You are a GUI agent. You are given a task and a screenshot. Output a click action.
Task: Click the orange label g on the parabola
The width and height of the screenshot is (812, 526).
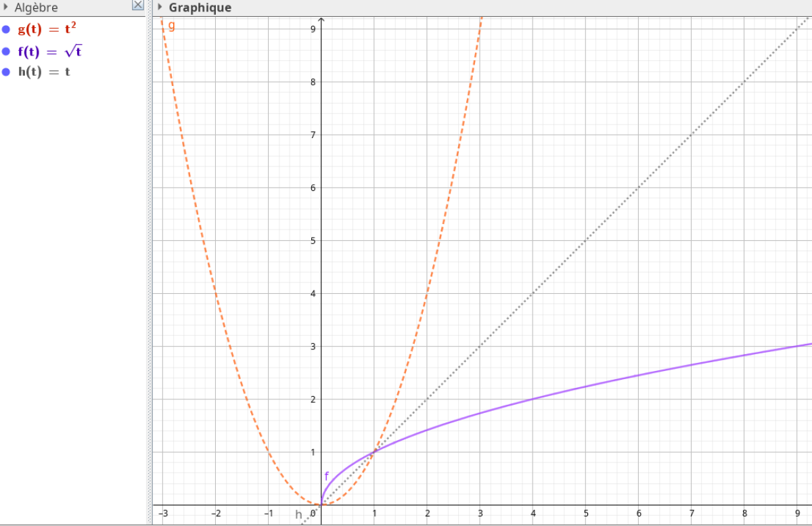point(171,26)
